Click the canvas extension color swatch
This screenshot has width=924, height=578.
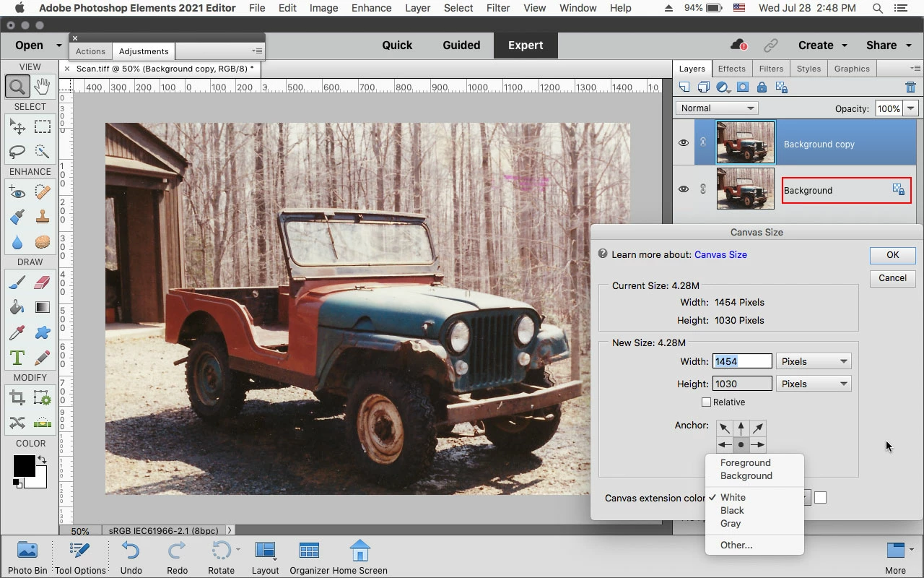820,498
